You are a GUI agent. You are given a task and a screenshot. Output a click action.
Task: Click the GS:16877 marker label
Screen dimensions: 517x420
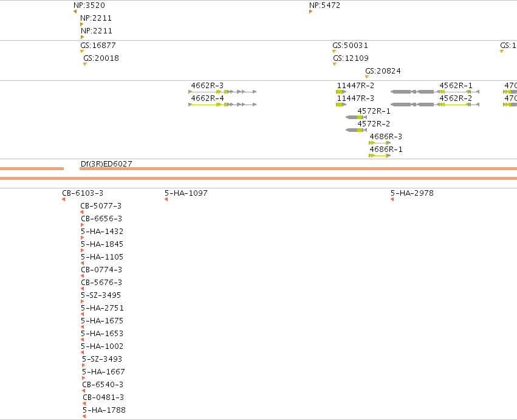click(98, 45)
